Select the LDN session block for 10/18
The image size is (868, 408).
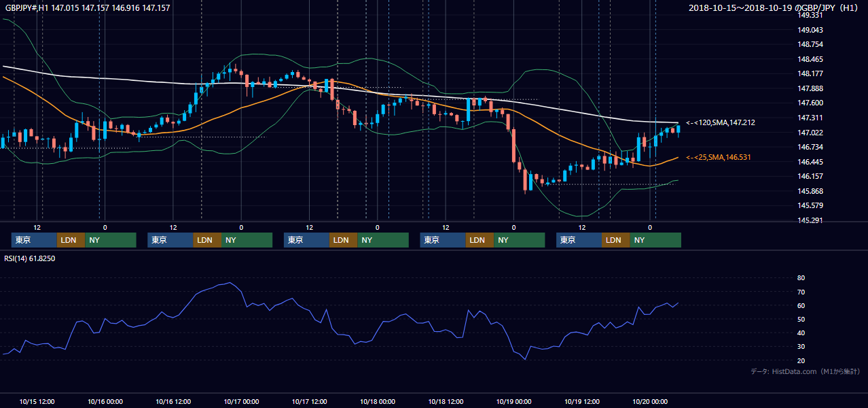pyautogui.click(x=480, y=240)
